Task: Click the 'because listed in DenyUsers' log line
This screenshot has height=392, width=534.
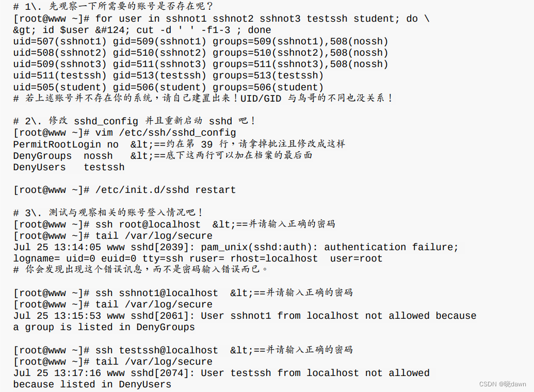Action: pyautogui.click(x=92, y=384)
